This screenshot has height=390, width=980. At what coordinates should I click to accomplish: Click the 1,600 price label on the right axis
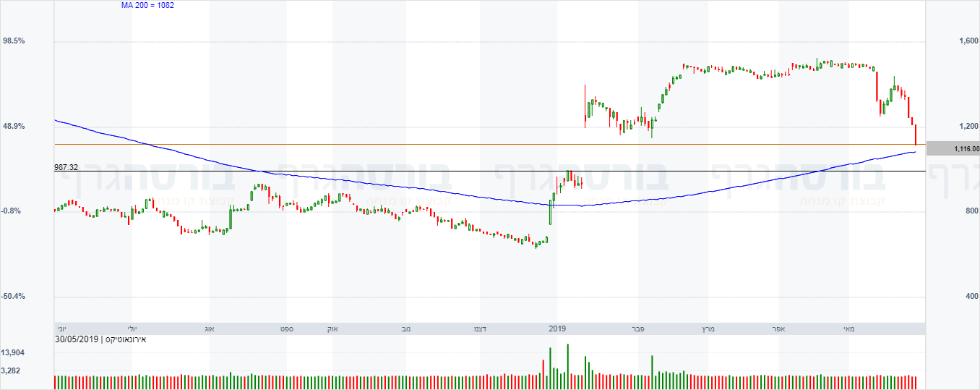pyautogui.click(x=968, y=41)
